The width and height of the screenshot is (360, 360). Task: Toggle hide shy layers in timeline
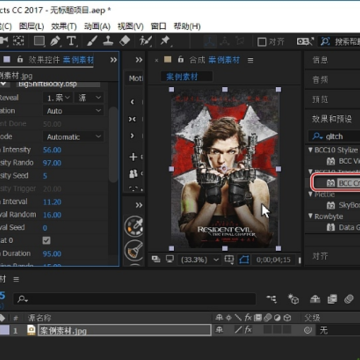point(315,299)
